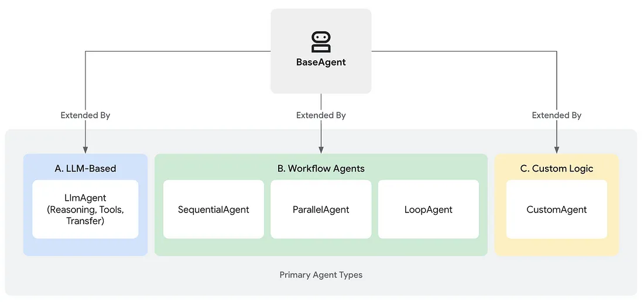Screen dimensions: 644x302
Task: Click the Primary Agent Types caption
Action: coord(321,275)
